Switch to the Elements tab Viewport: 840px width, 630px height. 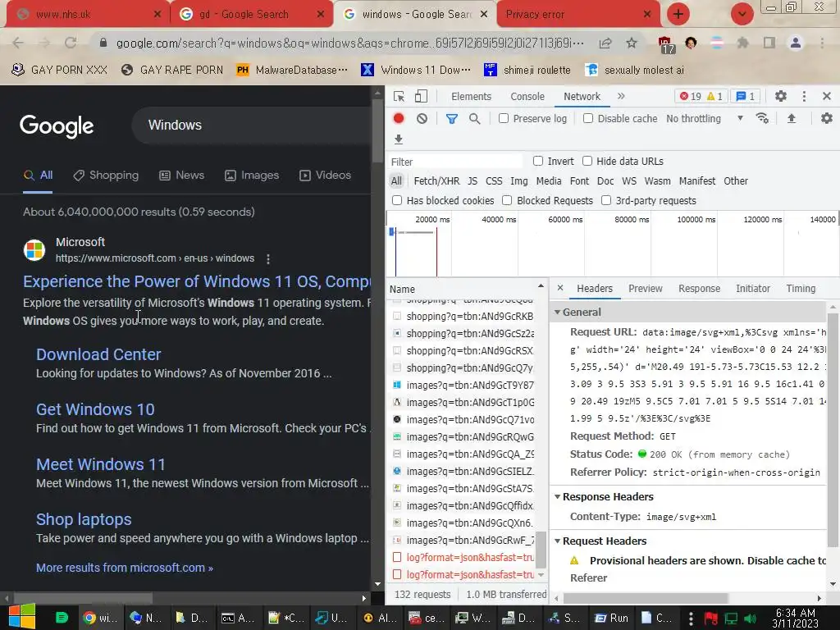[x=471, y=97]
